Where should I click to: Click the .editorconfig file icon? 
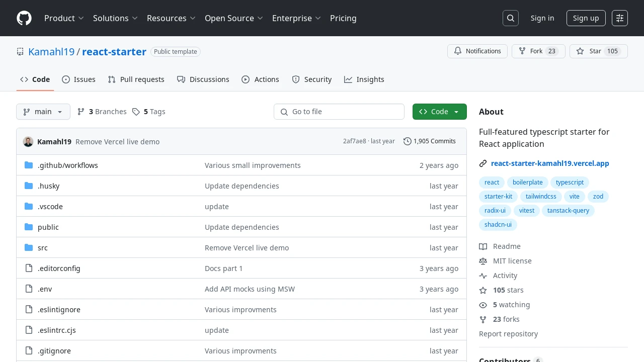29,268
